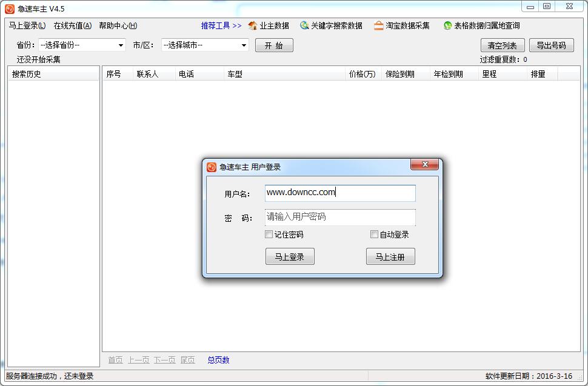The image size is (588, 386).
Task: Tick the 记住密码 checkbox
Action: point(269,235)
